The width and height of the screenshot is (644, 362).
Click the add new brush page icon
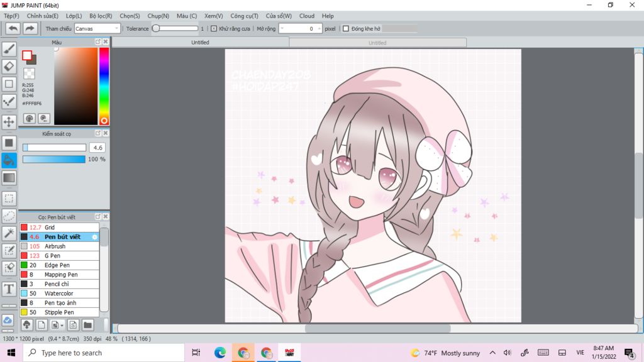(x=41, y=325)
